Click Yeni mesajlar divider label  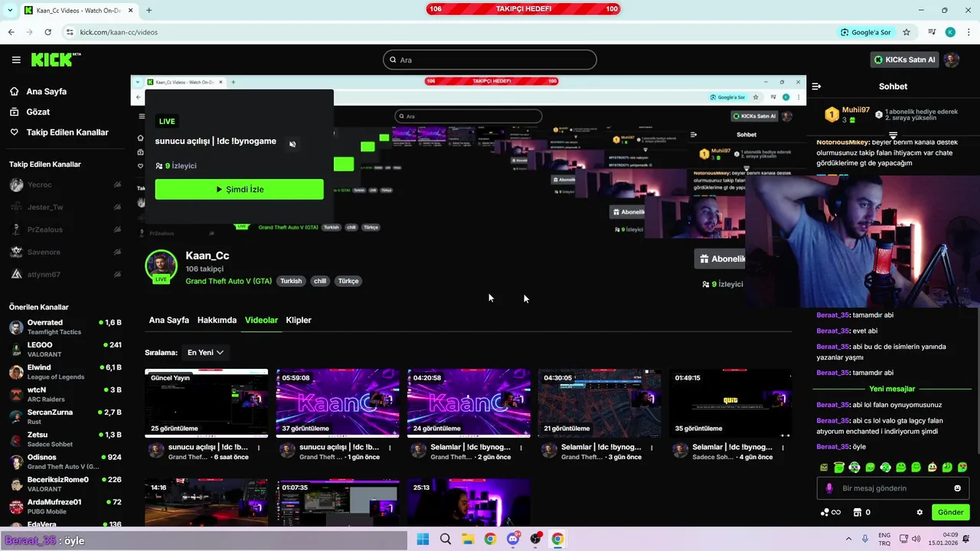point(892,389)
